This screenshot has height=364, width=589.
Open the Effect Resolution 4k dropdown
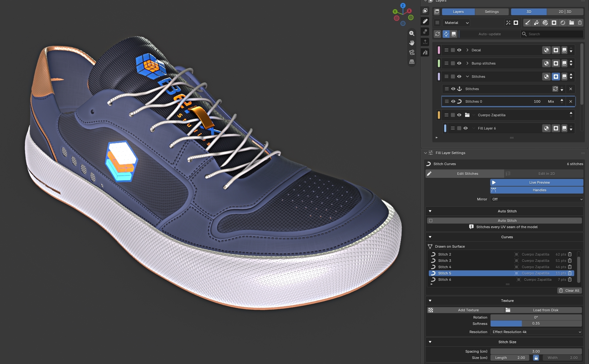point(536,332)
